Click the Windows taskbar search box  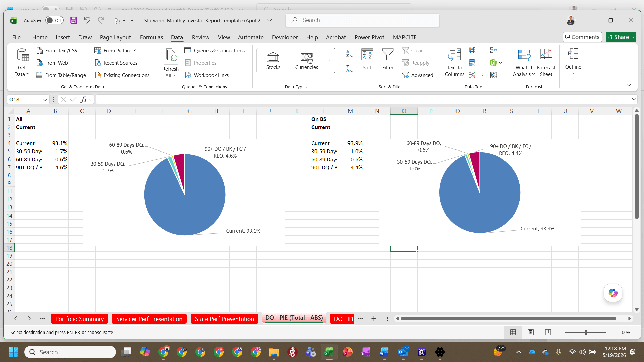tap(70, 352)
